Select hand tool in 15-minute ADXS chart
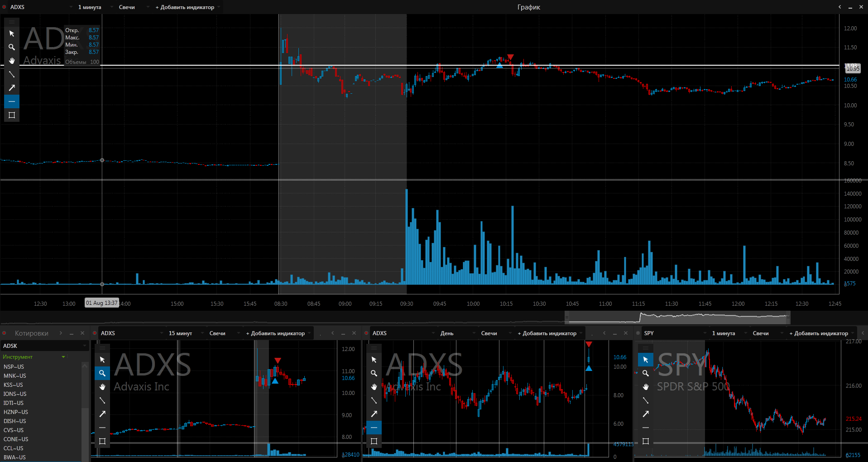 102,387
